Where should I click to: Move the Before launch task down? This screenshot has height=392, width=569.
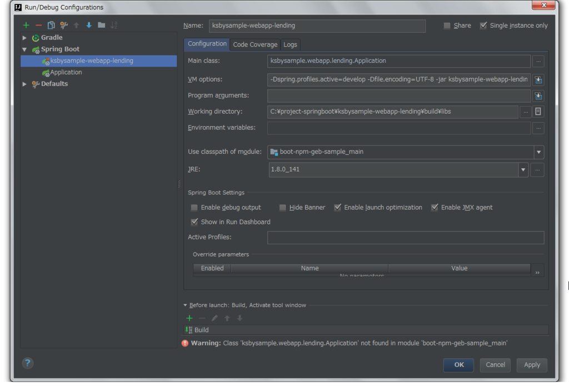pos(239,318)
